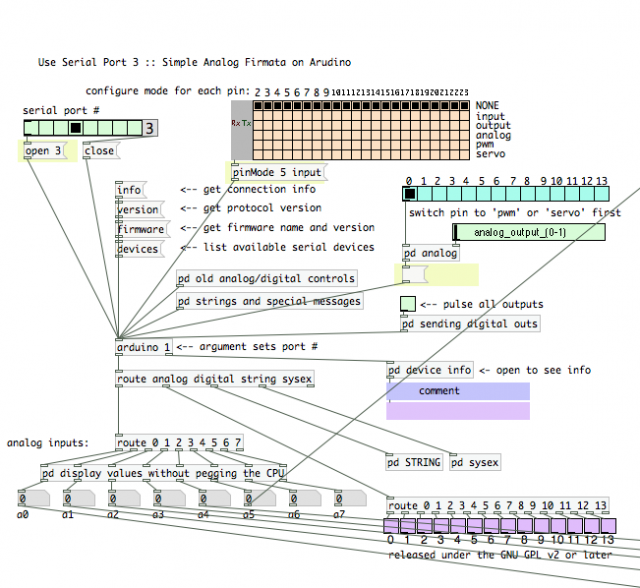Click the 'pinMode 5 input' message box
Image resolution: width=640 pixels, height=588 pixels.
pyautogui.click(x=278, y=173)
